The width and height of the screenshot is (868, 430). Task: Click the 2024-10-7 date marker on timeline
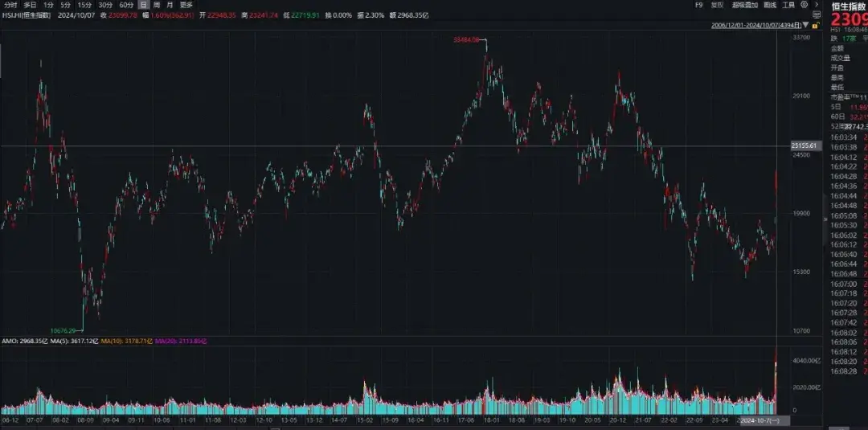[x=756, y=420]
